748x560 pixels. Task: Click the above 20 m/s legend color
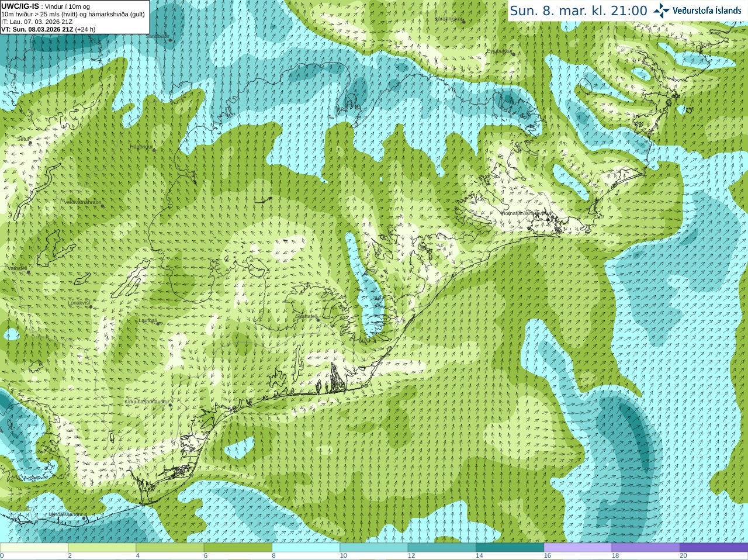714,548
